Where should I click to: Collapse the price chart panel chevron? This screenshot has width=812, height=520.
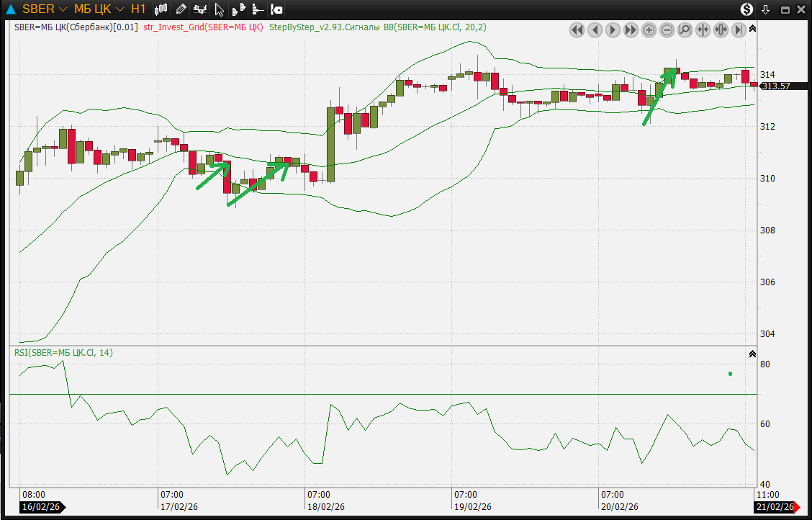[752, 28]
